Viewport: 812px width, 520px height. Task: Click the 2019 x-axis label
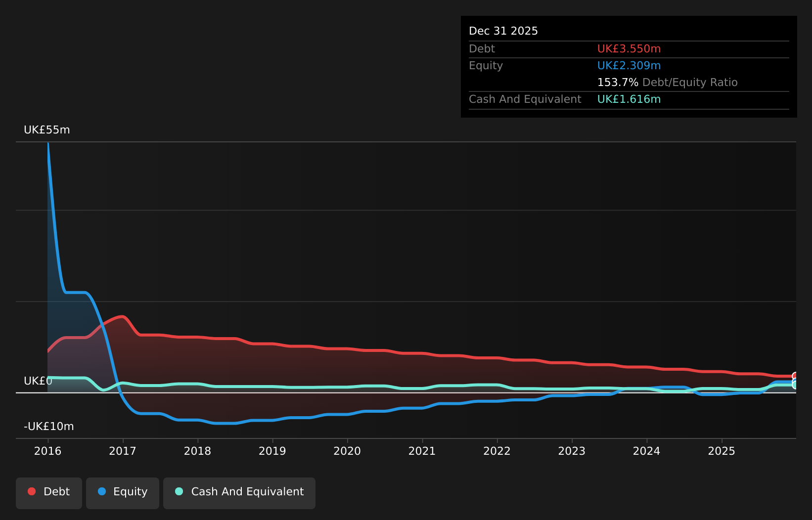coord(272,451)
